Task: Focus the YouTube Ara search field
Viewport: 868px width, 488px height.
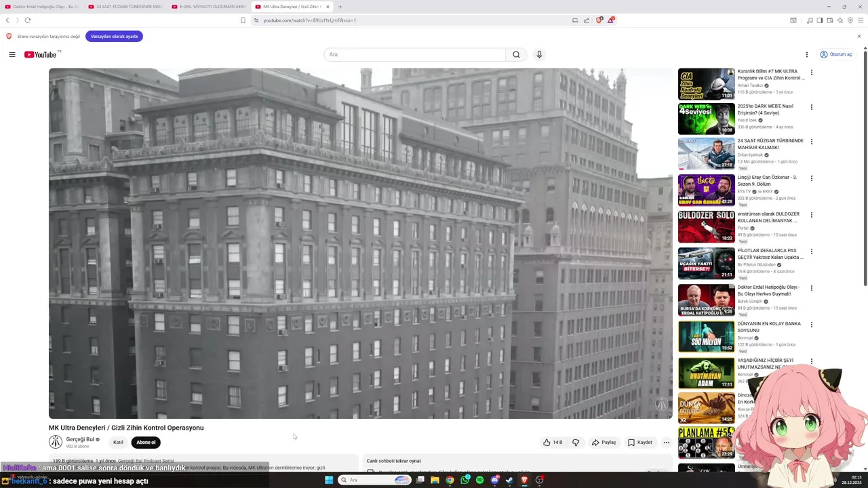Action: [415, 54]
